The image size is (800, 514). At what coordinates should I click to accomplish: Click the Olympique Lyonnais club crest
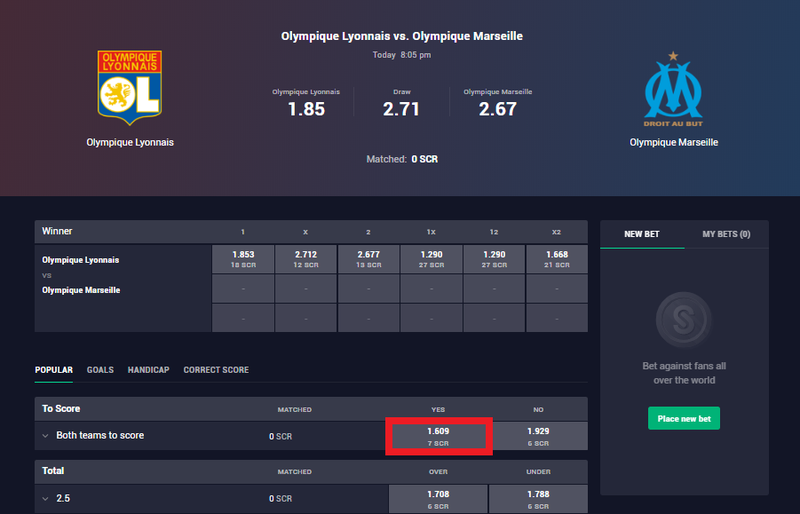(130, 87)
